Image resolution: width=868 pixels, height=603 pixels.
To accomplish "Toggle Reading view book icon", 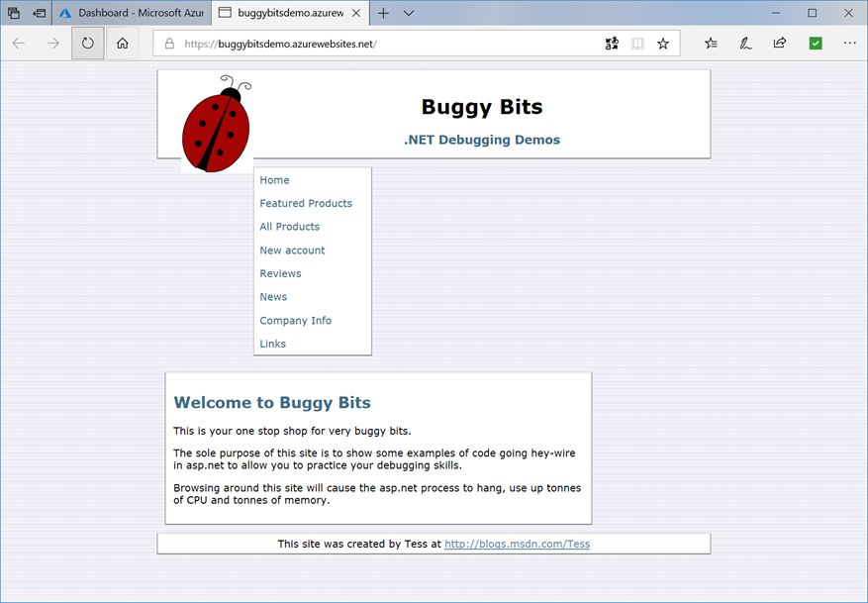I will (x=637, y=44).
